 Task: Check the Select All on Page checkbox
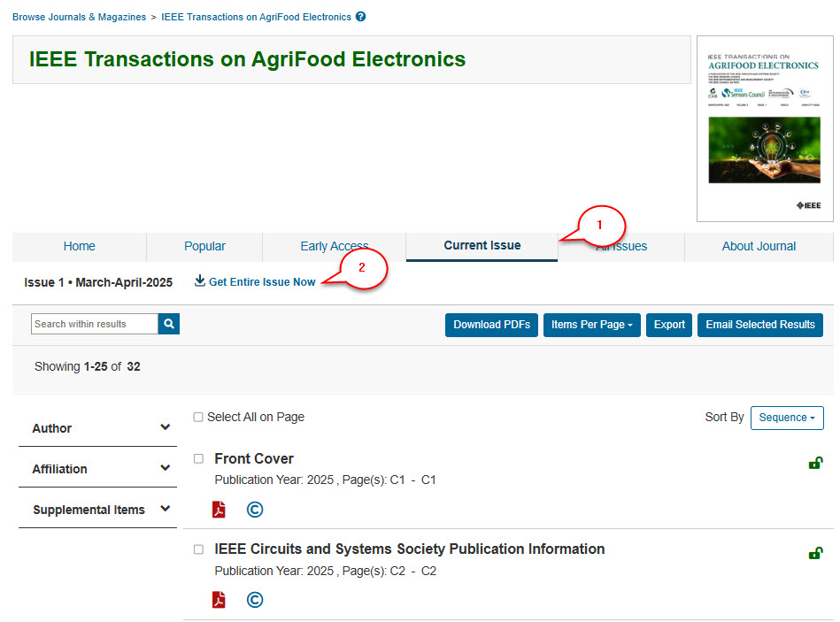[x=198, y=418]
